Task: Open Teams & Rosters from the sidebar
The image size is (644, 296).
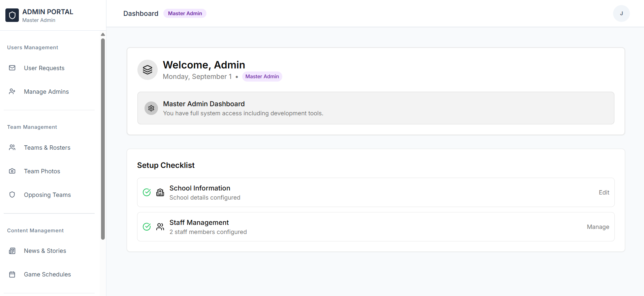Action: 47,148
